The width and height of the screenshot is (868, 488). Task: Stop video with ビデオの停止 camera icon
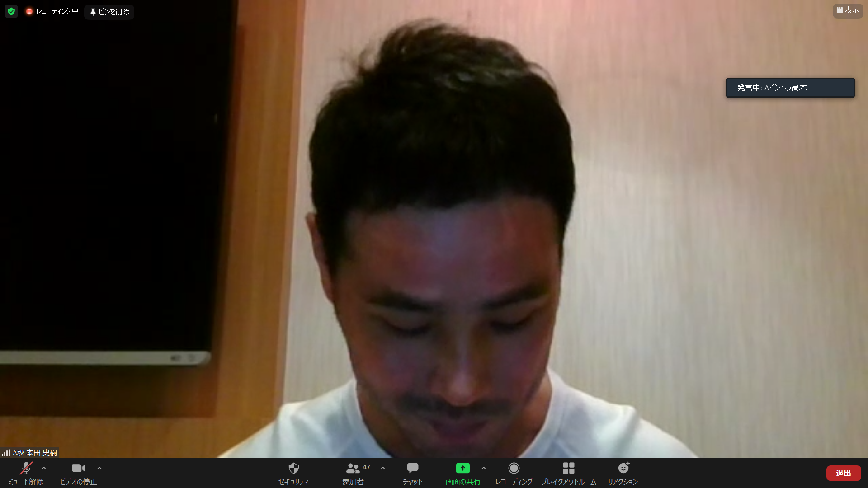tap(79, 468)
